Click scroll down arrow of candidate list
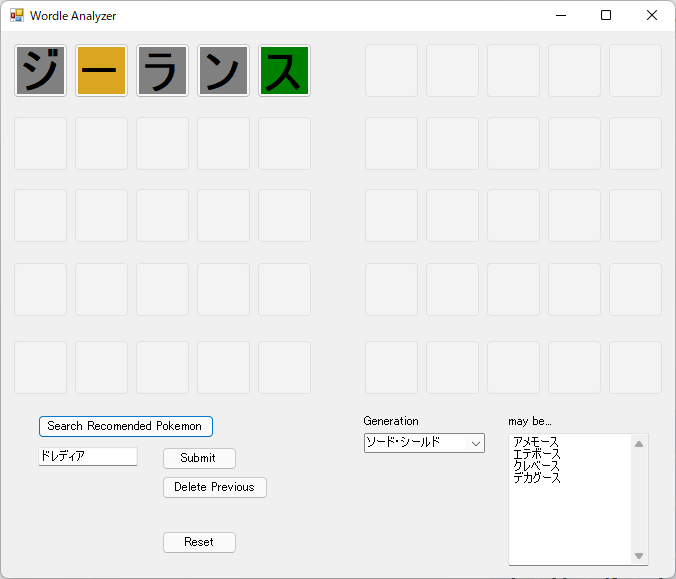 639,556
